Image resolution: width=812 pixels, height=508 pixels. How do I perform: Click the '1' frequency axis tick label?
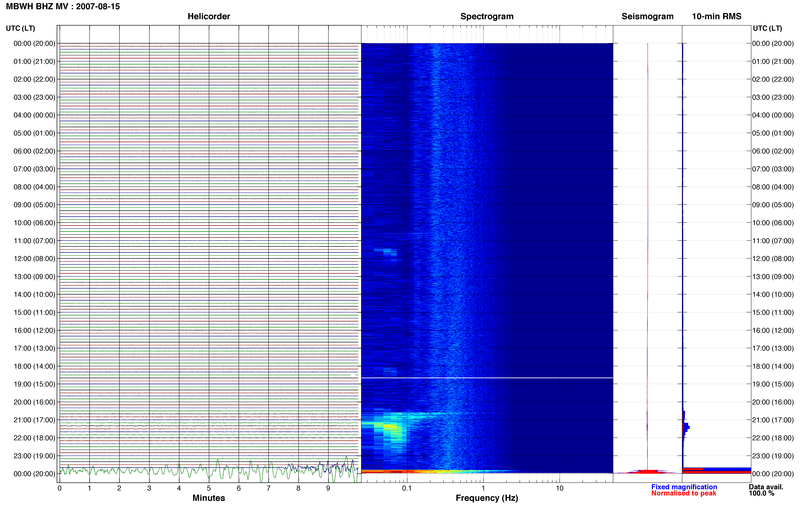(x=483, y=488)
